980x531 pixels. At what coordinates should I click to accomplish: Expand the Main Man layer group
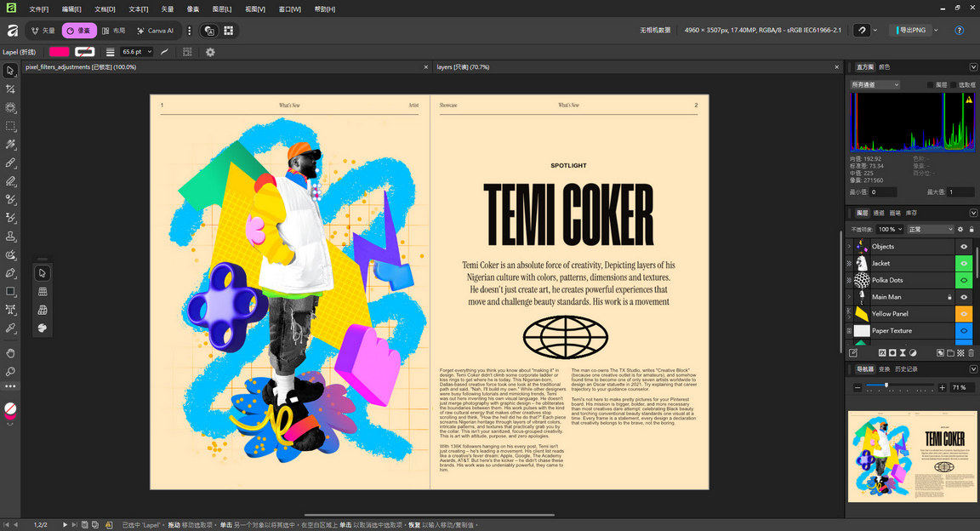848,297
